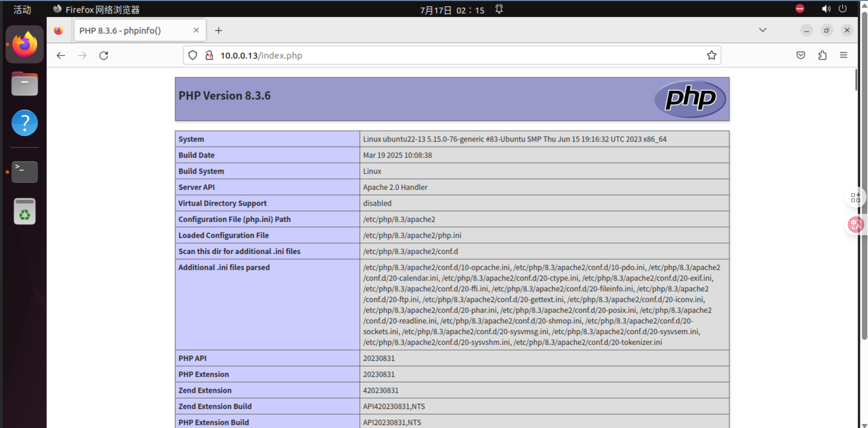Reload the phpinfo page
The height and width of the screenshot is (428, 868).
(x=104, y=55)
